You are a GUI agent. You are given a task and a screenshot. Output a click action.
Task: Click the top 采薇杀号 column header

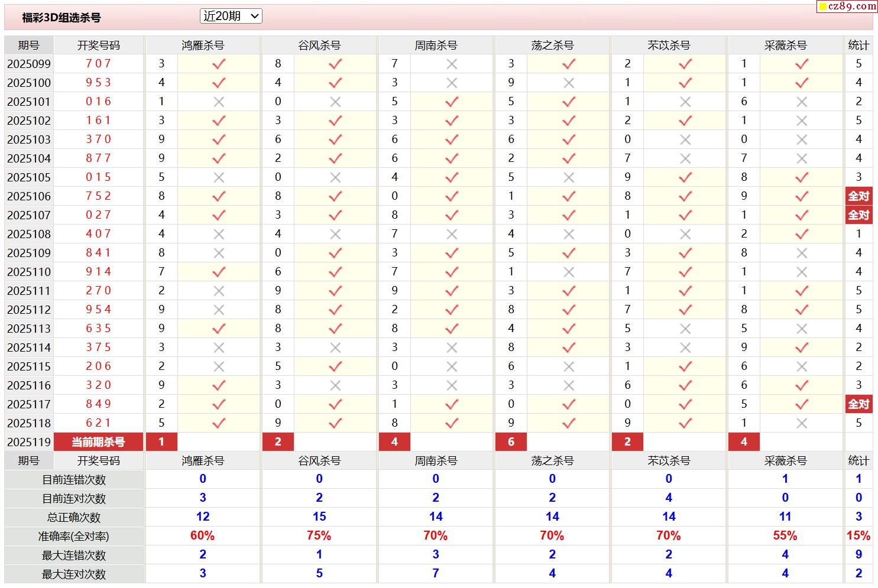point(785,46)
